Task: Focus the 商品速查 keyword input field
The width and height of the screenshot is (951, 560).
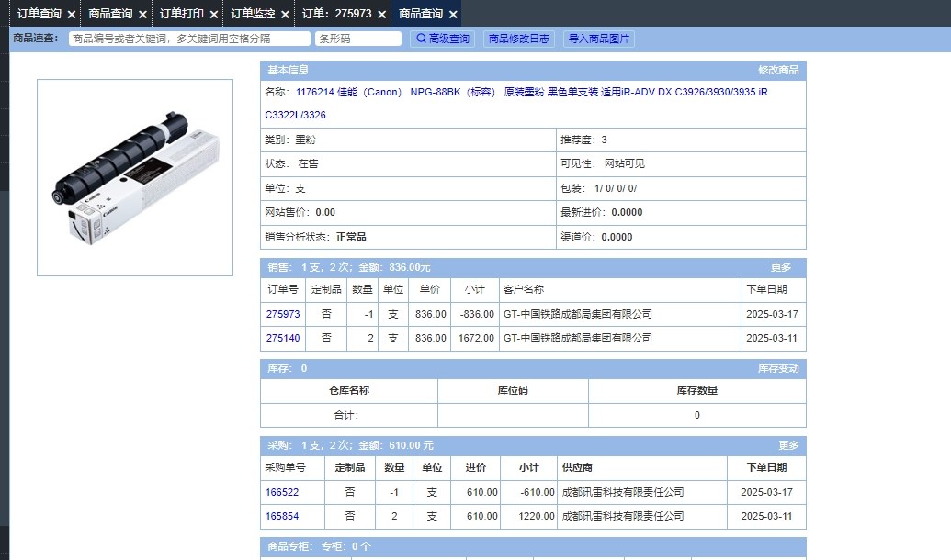Action: (189, 39)
